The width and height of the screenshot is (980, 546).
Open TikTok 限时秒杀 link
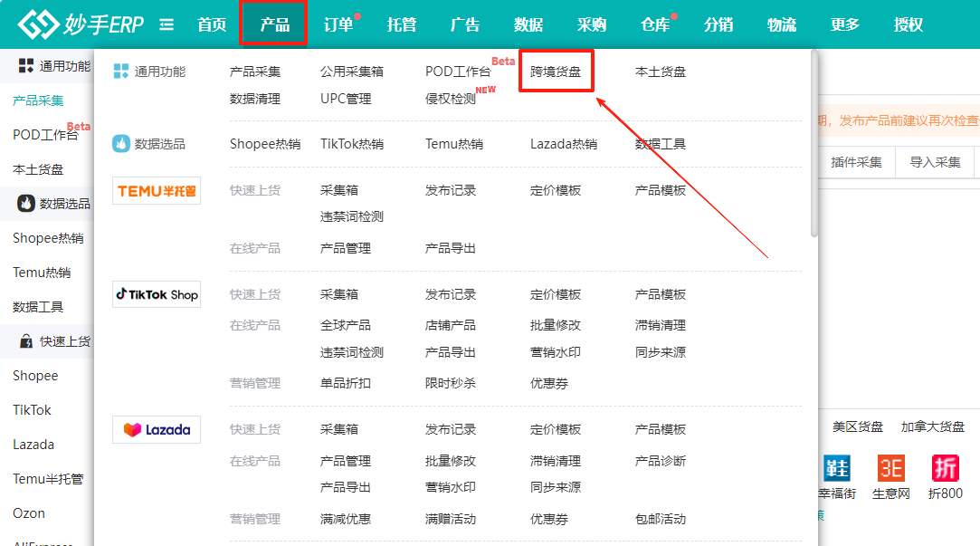(x=451, y=383)
